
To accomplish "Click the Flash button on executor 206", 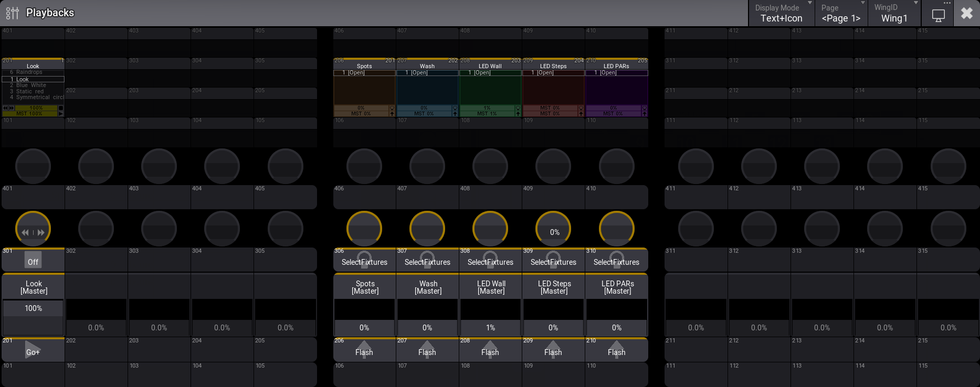I will pos(364,349).
